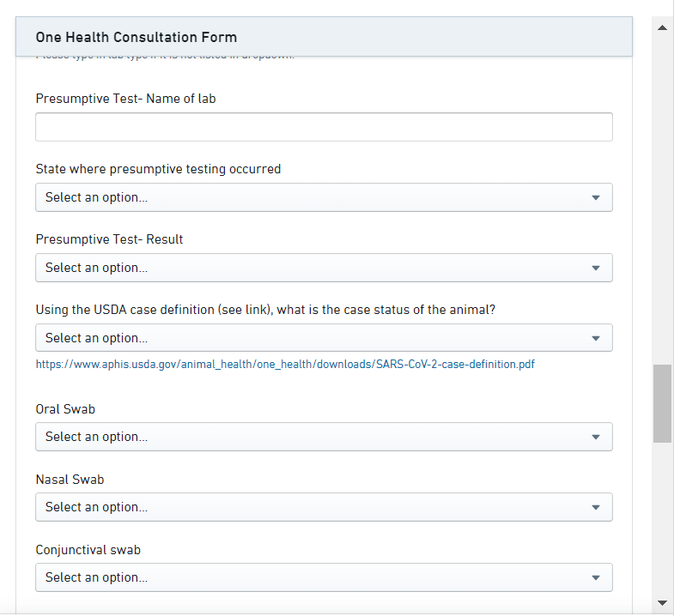The height and width of the screenshot is (616, 674).
Task: Click the arrow icon on Nasal Swab dropdown
Action: click(596, 507)
